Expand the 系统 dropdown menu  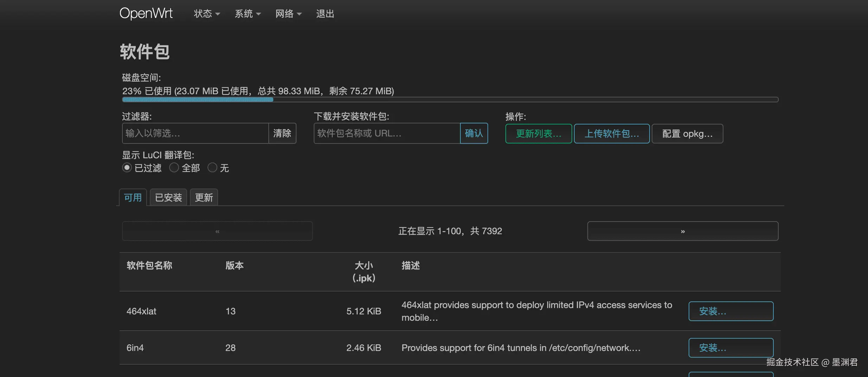click(248, 14)
